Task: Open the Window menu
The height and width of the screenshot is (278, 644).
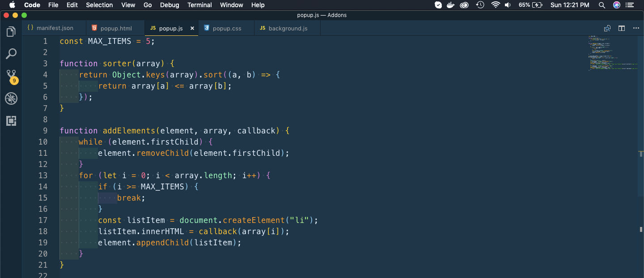Action: pyautogui.click(x=232, y=5)
